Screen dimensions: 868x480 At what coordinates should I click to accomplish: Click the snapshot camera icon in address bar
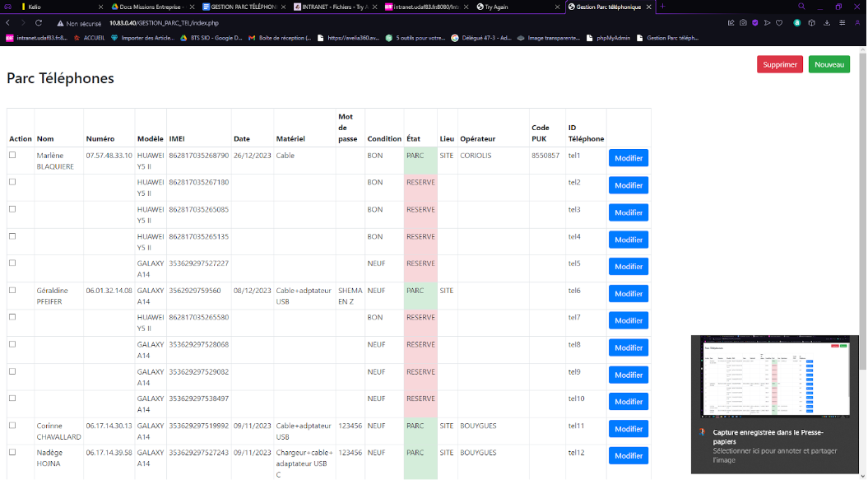pos(744,23)
